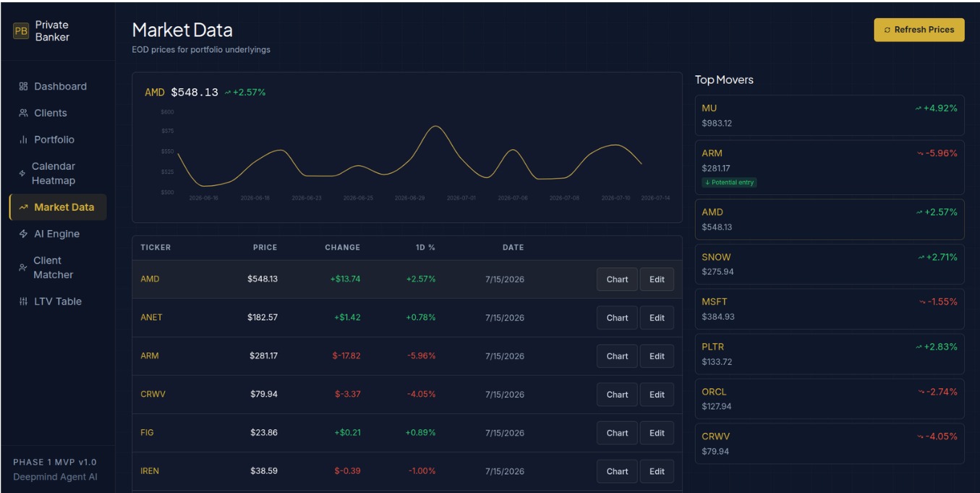The height and width of the screenshot is (493, 980).
Task: Edit the ARM table row
Action: (657, 356)
